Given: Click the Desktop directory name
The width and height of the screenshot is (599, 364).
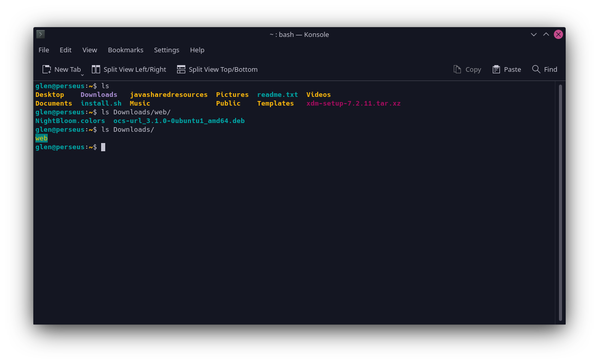Looking at the screenshot, I should pos(50,95).
